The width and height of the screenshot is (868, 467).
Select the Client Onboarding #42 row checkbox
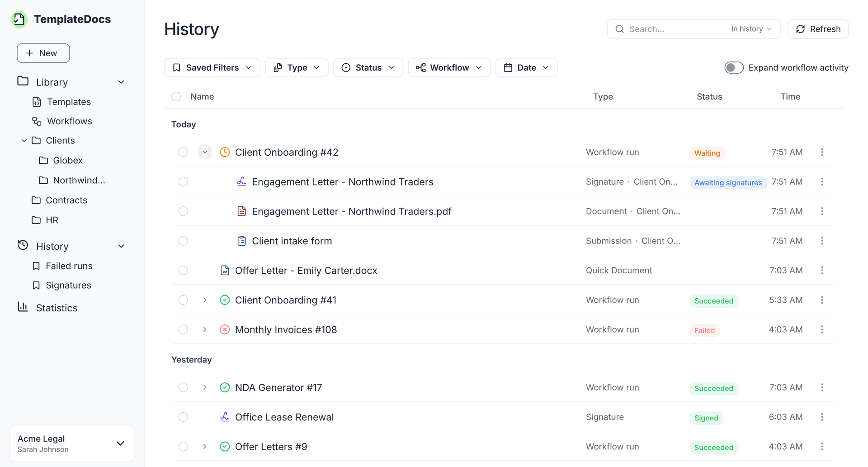click(x=183, y=152)
